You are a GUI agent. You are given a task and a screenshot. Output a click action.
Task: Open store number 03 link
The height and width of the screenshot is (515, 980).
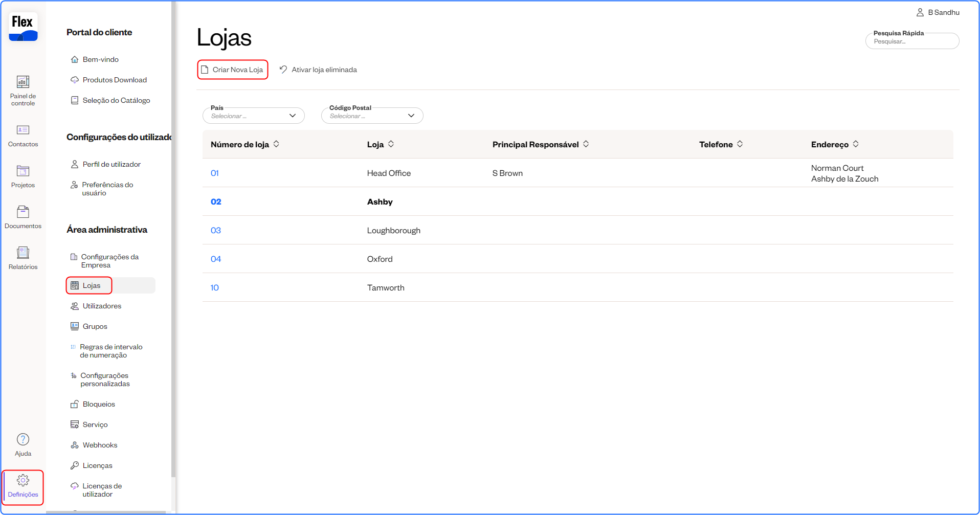[216, 230]
